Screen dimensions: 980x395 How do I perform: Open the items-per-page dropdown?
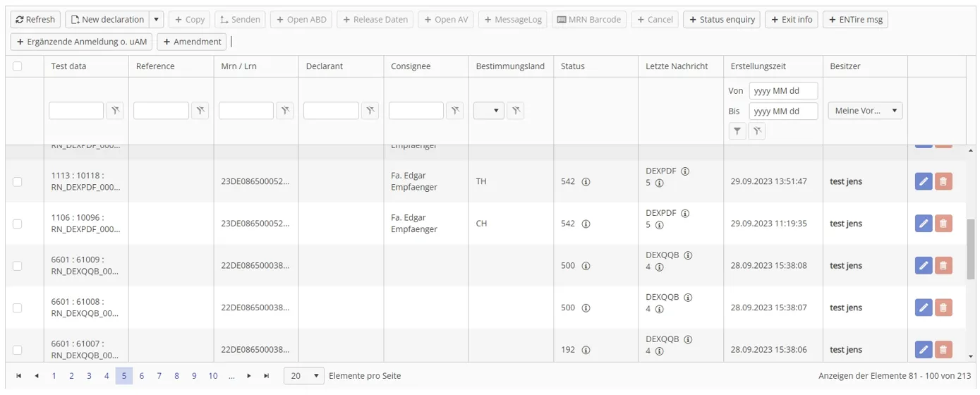(304, 376)
